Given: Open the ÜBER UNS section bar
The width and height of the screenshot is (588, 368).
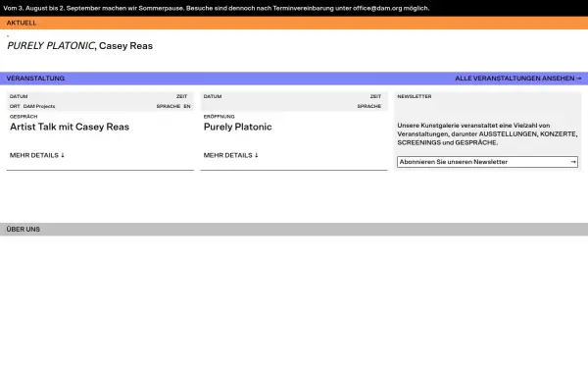Looking at the screenshot, I should tap(294, 229).
